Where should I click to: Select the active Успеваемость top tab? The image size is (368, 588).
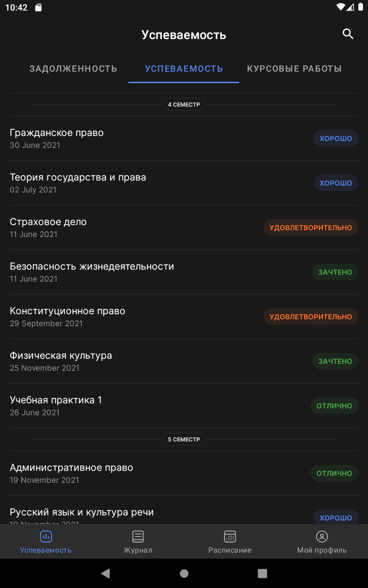click(x=184, y=69)
